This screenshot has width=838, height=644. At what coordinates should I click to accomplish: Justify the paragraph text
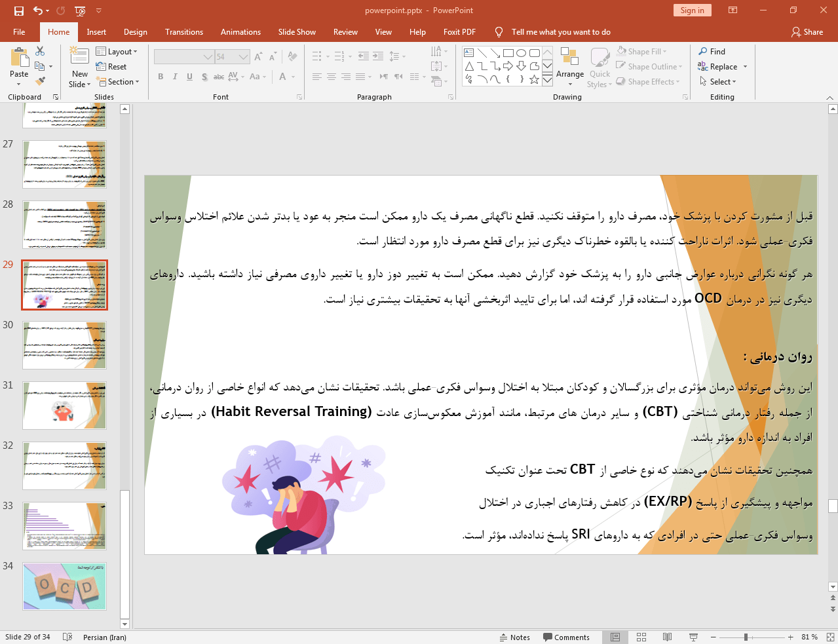(360, 77)
